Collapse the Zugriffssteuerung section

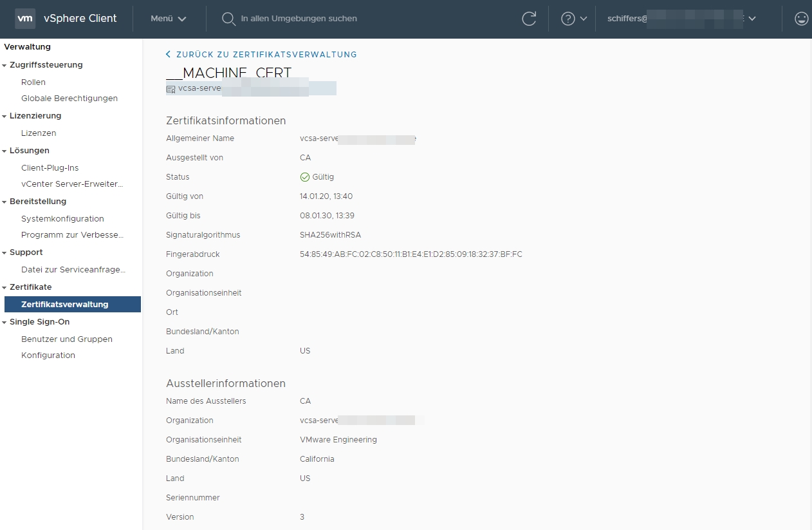(5, 65)
